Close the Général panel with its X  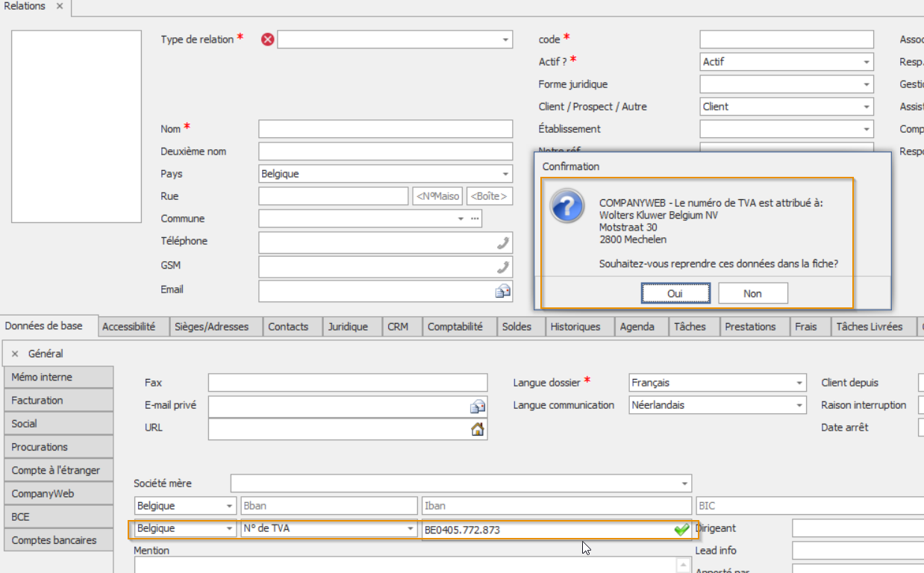click(15, 354)
